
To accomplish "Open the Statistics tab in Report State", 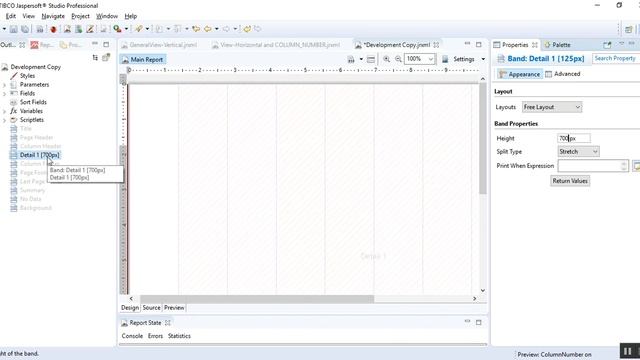I will (179, 336).
